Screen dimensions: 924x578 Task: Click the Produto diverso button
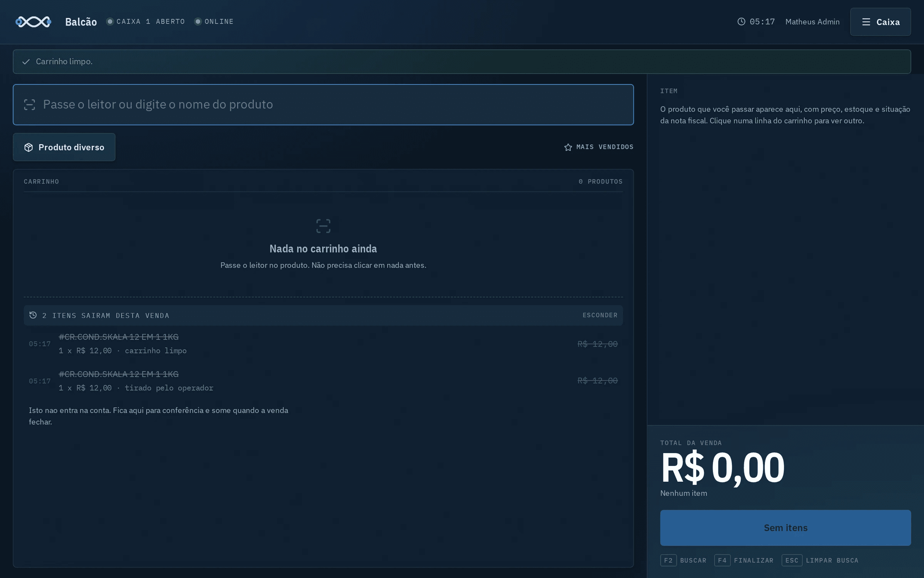coord(64,147)
